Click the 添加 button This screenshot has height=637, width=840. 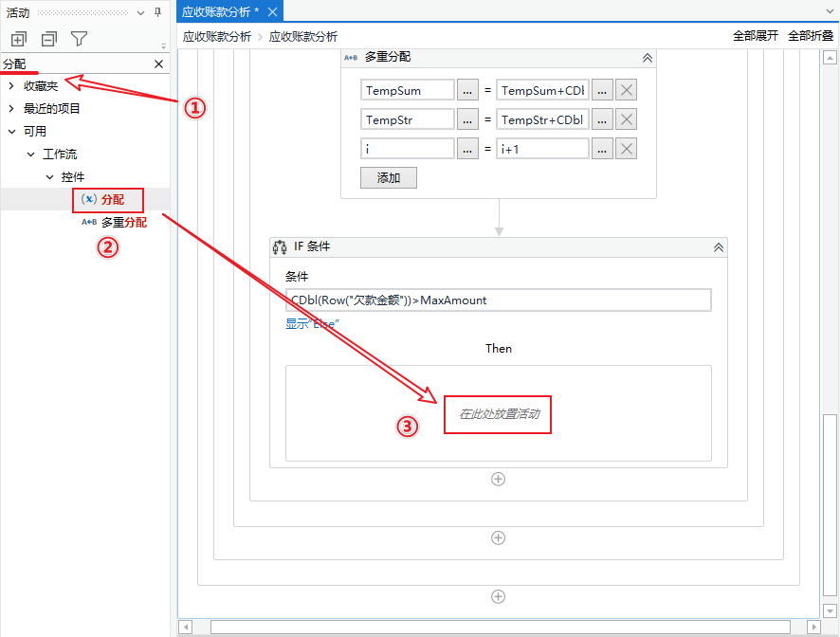388,177
